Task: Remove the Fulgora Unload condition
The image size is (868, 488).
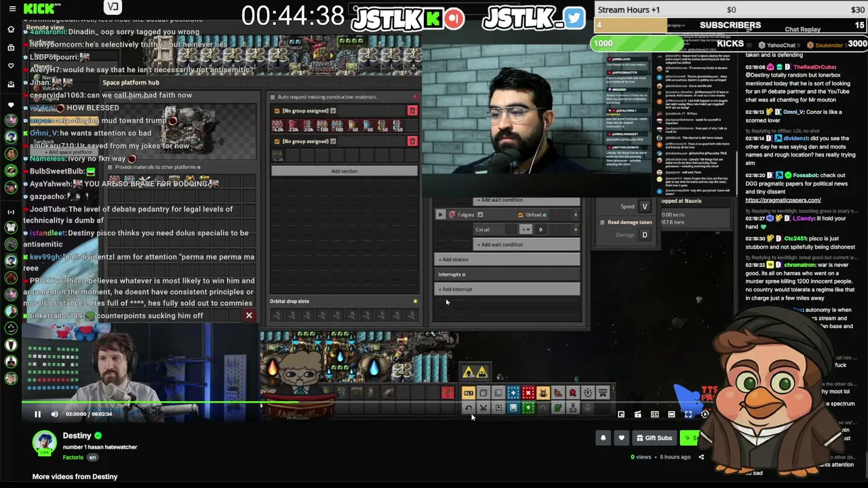Action: [576, 215]
